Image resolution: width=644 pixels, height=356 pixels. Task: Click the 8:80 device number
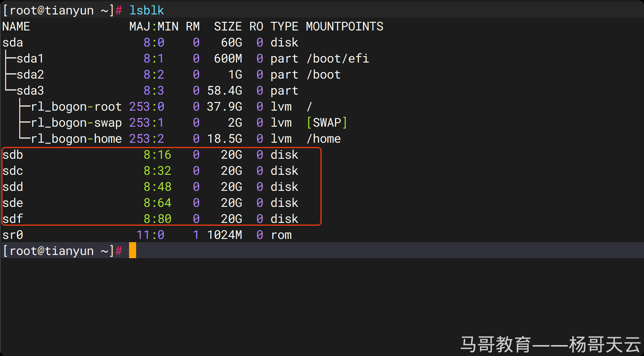click(157, 219)
